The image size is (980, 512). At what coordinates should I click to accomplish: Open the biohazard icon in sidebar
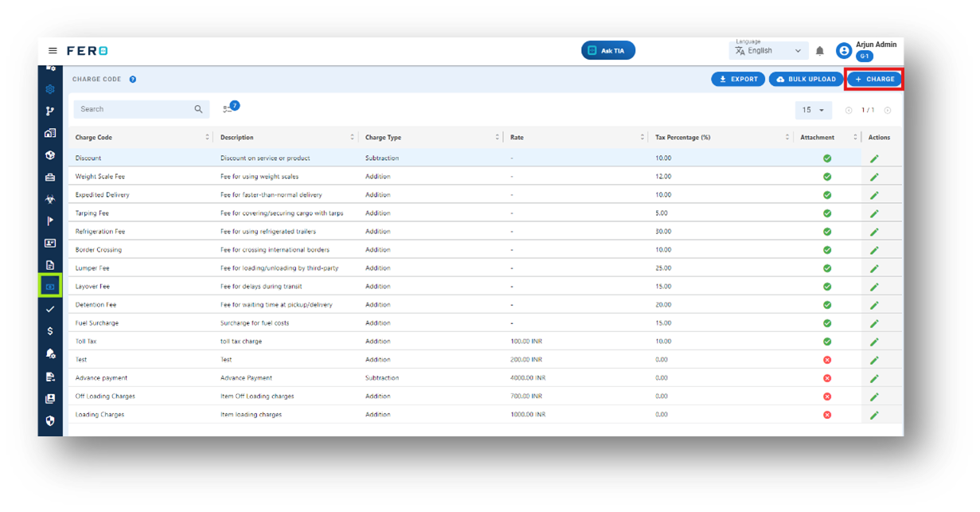point(50,199)
